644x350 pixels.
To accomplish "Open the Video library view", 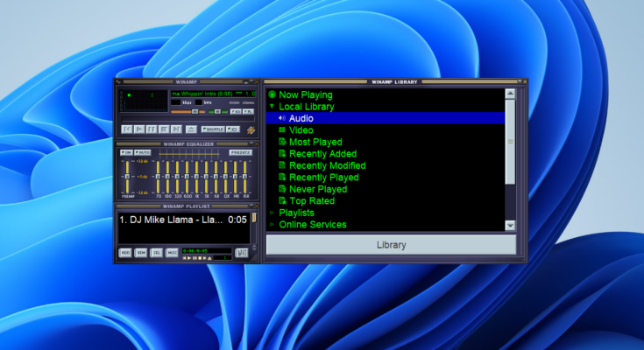I will click(301, 129).
